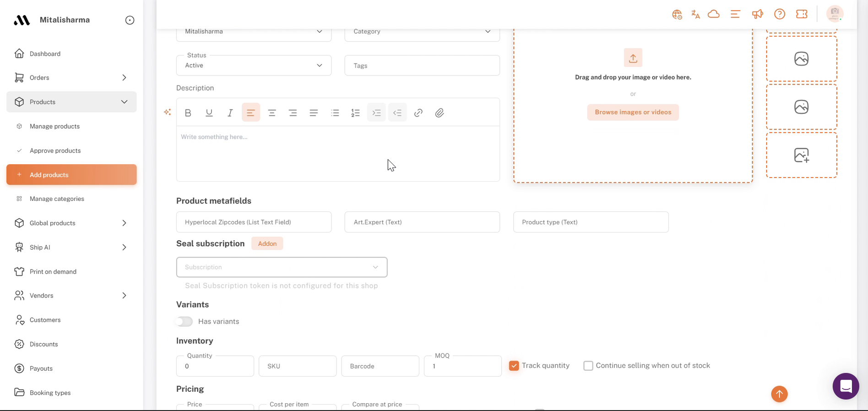Image resolution: width=868 pixels, height=411 pixels.
Task: Select Add products menu item
Action: tap(71, 175)
